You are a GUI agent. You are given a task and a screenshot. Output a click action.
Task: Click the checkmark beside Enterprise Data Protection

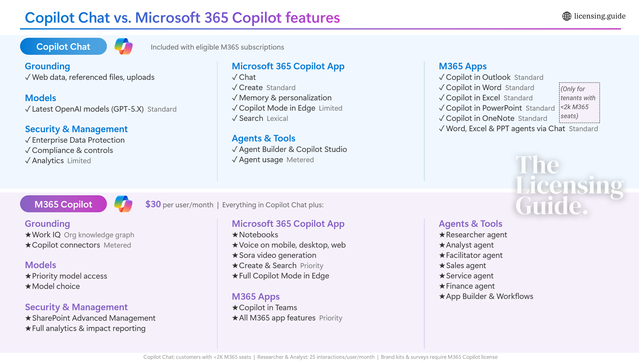28,140
